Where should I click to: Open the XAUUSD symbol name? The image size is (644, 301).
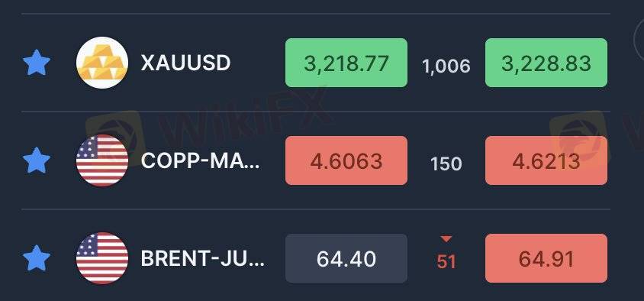[185, 63]
